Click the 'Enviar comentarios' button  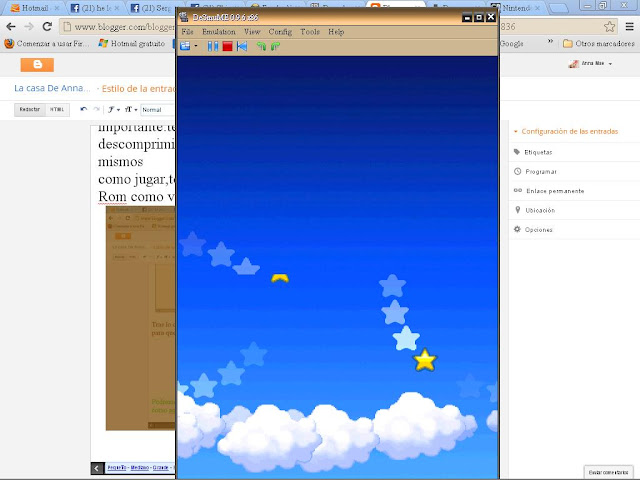[609, 472]
